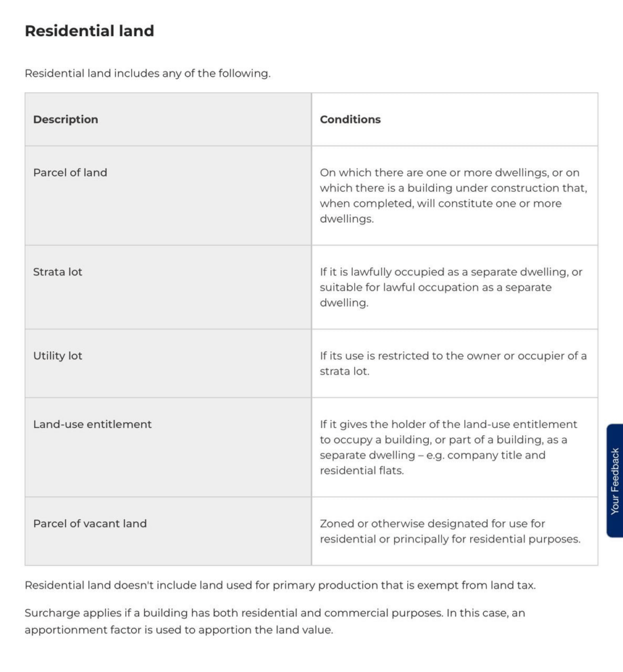The image size is (623, 672).
Task: Click the Strata lot row label
Action: (x=58, y=272)
